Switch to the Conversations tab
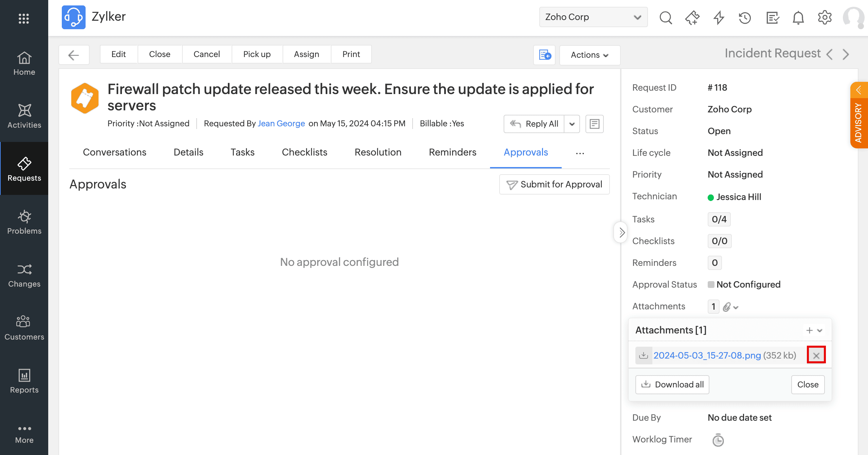The image size is (868, 455). [114, 152]
